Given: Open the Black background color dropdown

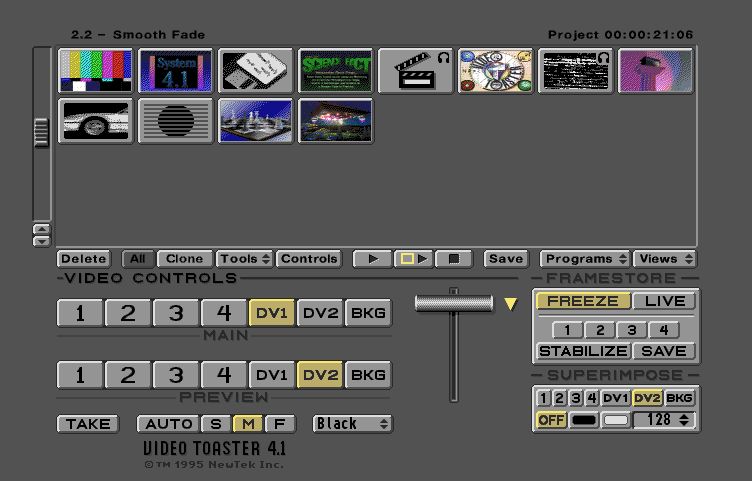Looking at the screenshot, I should (352, 424).
